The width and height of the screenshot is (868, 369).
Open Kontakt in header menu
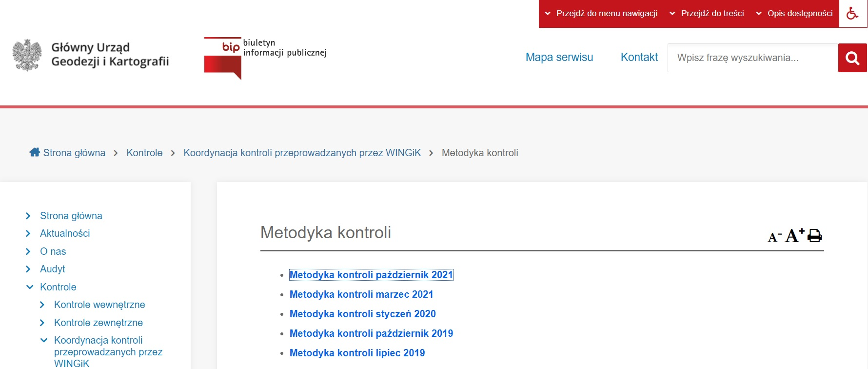click(x=639, y=58)
